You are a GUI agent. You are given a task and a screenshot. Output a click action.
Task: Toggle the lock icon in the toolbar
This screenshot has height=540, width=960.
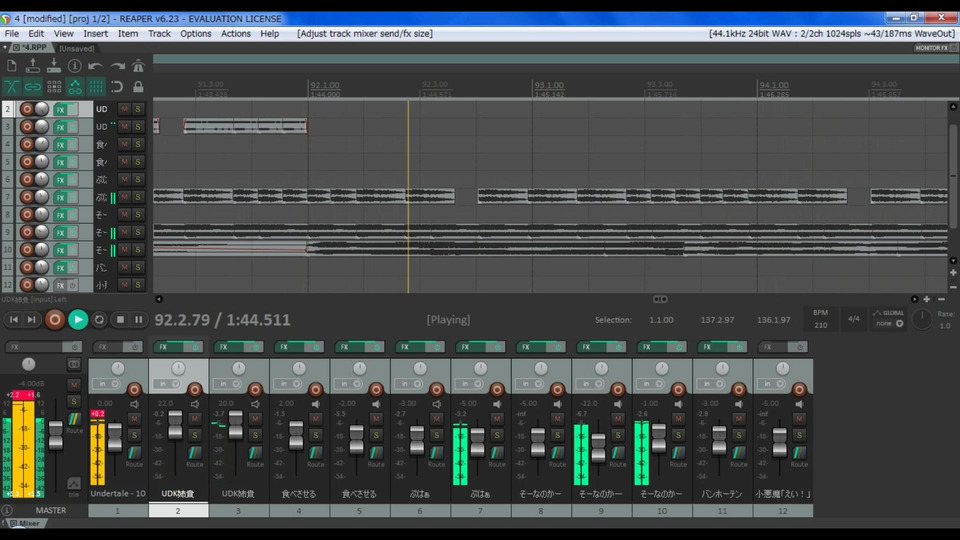(x=138, y=87)
